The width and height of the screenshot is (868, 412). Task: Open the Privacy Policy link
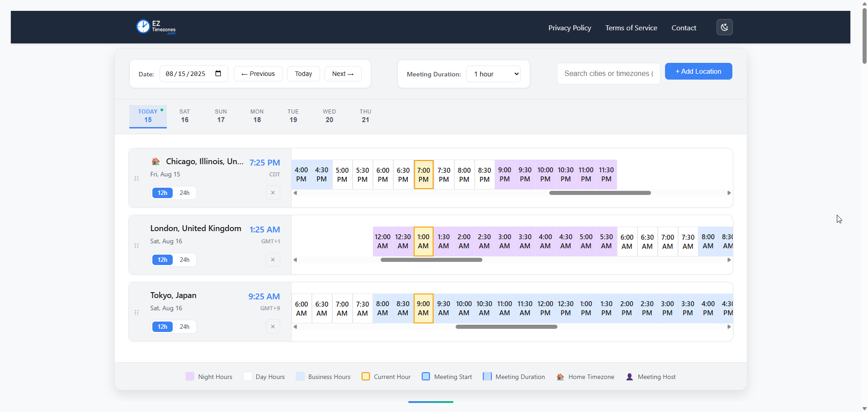pyautogui.click(x=570, y=28)
